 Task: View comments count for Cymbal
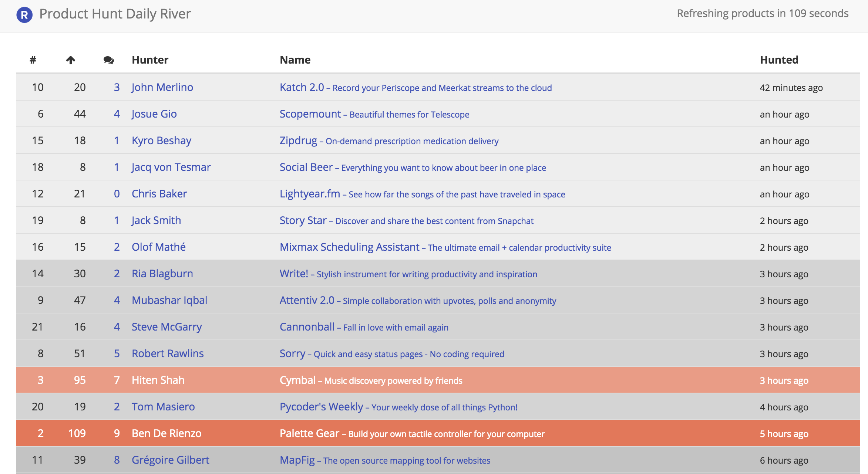coord(117,380)
